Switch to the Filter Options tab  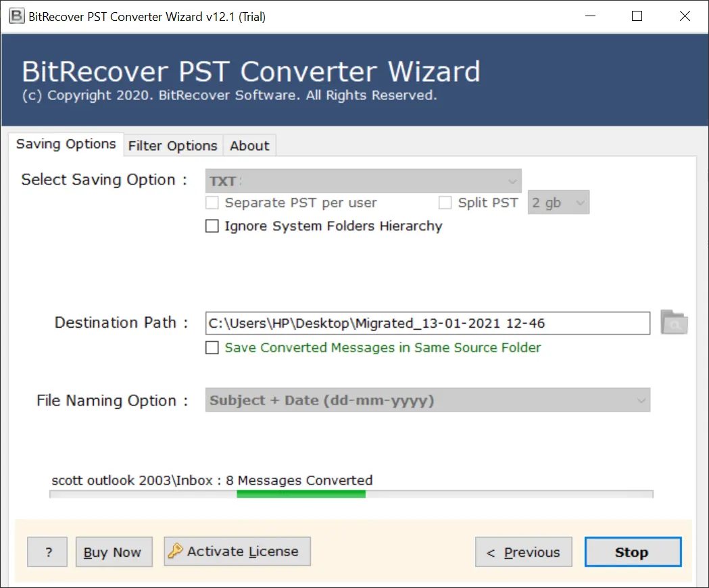click(x=172, y=146)
